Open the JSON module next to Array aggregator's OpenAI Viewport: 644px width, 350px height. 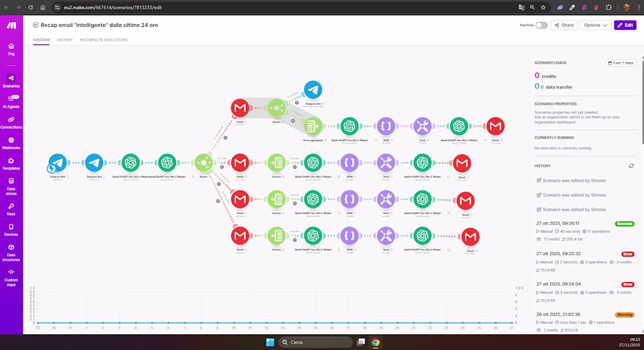click(x=386, y=126)
